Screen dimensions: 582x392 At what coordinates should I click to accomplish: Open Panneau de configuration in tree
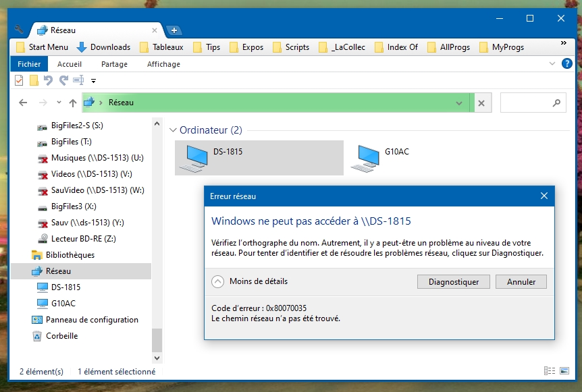pyautogui.click(x=92, y=320)
